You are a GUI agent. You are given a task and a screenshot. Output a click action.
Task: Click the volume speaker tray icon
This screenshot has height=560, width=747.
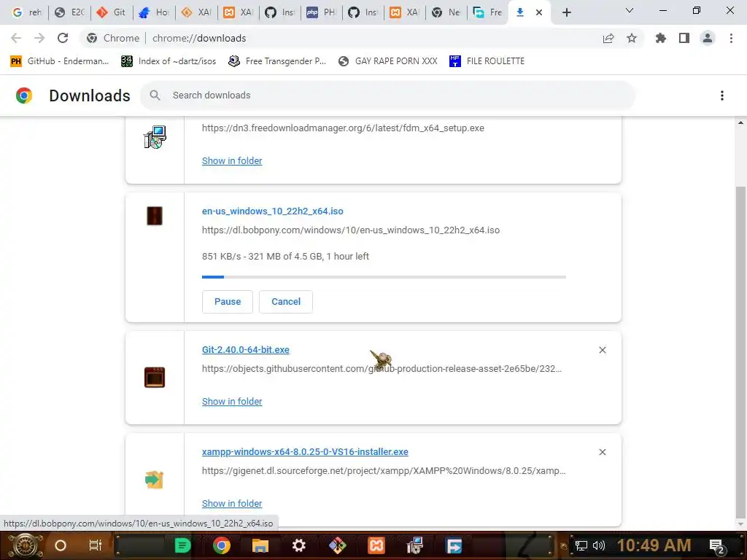coord(599,545)
